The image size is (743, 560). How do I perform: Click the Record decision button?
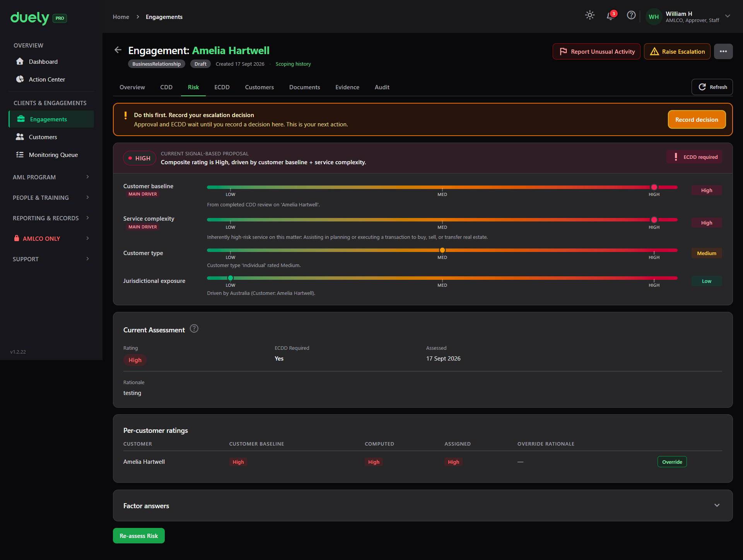[x=697, y=119]
